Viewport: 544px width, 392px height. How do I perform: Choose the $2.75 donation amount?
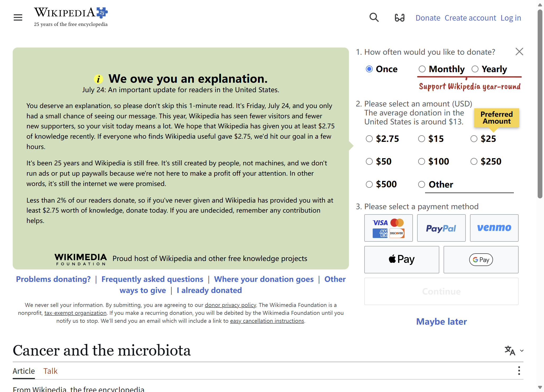click(x=369, y=139)
